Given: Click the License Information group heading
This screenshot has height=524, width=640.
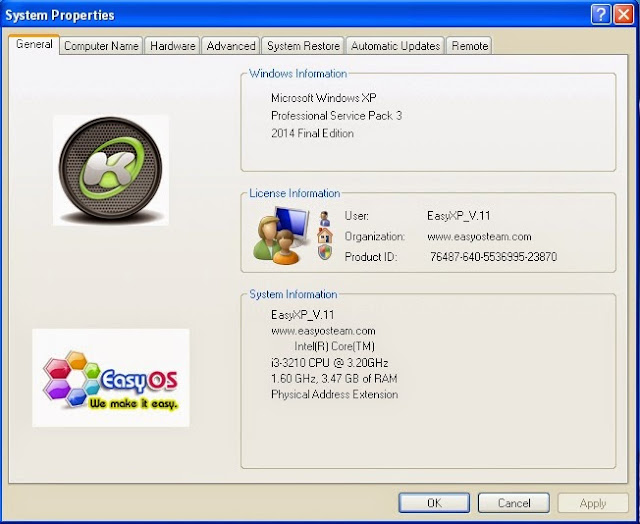Looking at the screenshot, I should [295, 193].
